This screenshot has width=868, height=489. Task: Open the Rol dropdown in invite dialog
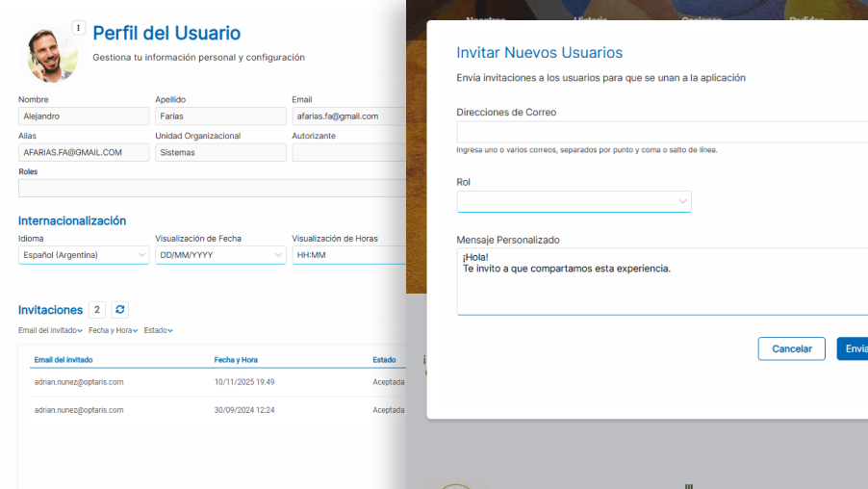click(x=574, y=201)
